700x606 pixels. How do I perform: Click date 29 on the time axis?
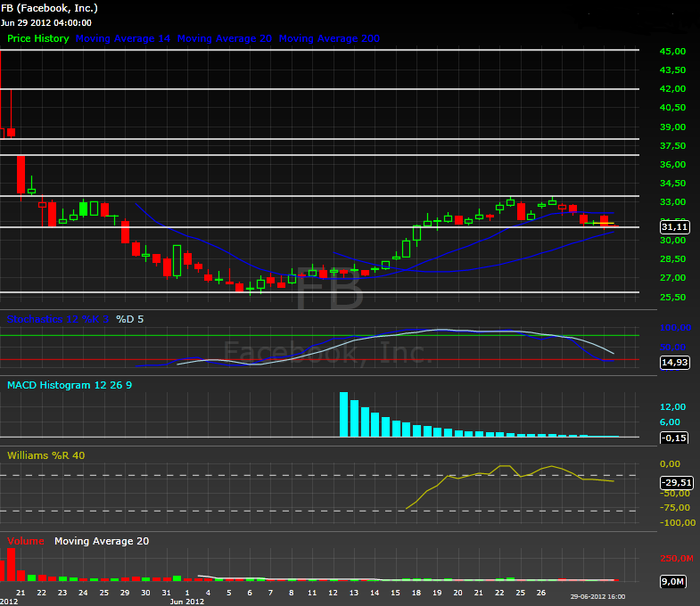click(x=125, y=593)
